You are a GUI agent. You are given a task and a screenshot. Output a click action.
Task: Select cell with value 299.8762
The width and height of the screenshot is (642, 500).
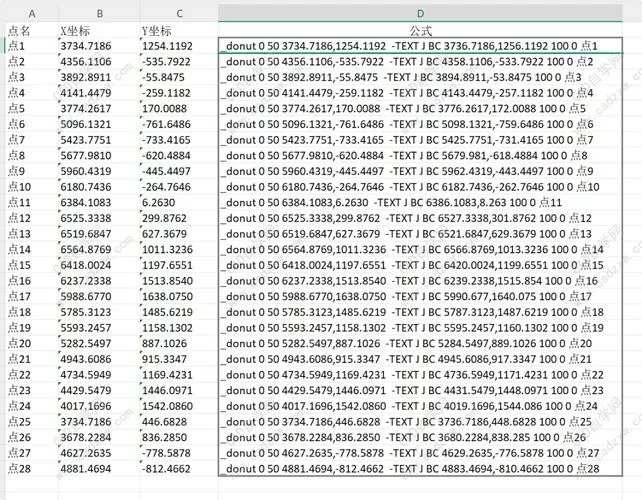[179, 218]
